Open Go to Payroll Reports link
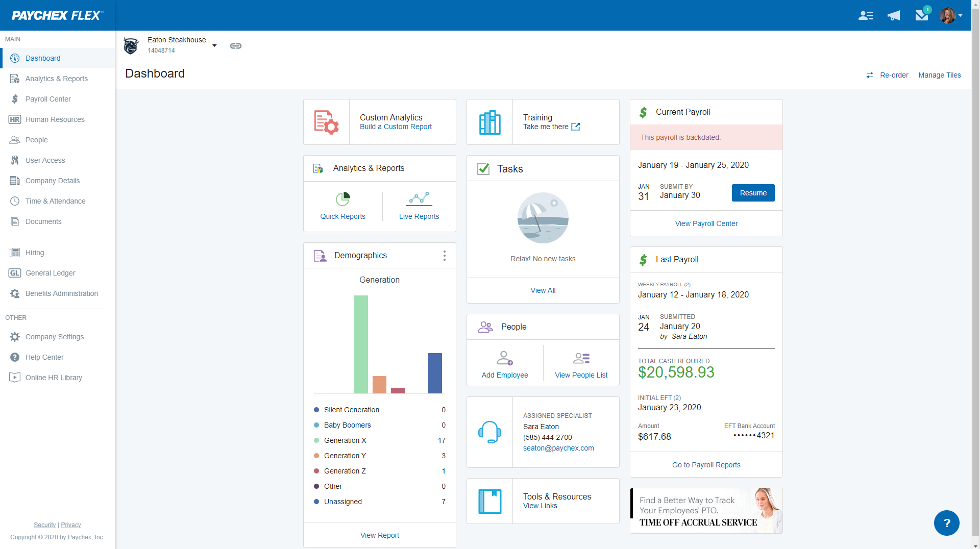Image resolution: width=980 pixels, height=549 pixels. pyautogui.click(x=706, y=465)
